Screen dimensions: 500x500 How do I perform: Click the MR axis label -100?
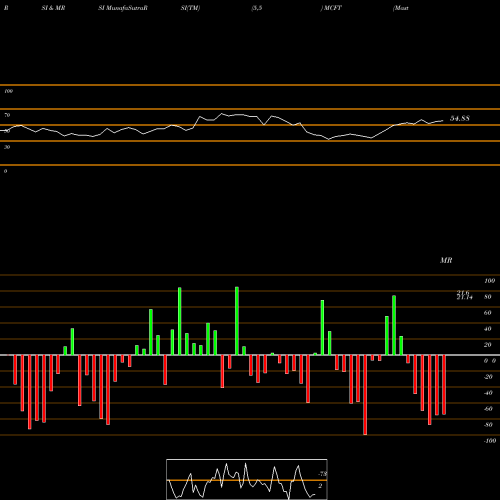pyautogui.click(x=490, y=441)
